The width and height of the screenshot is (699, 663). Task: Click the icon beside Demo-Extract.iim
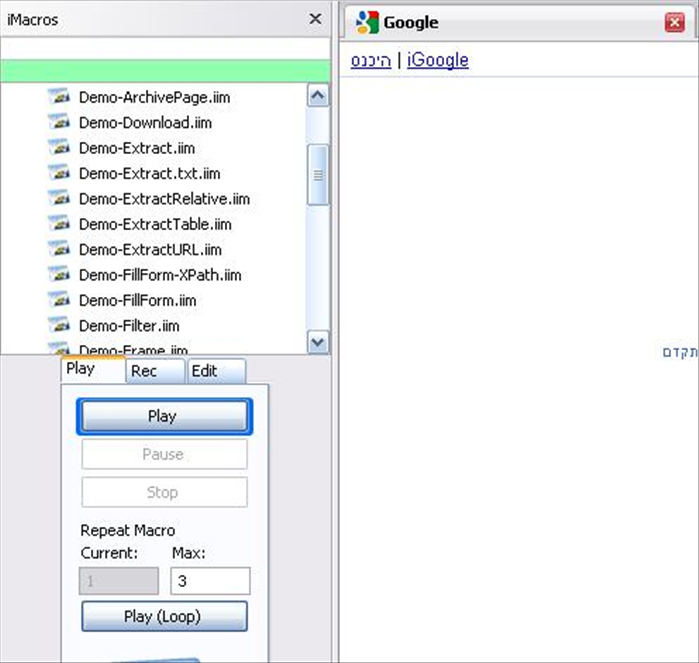point(59,148)
